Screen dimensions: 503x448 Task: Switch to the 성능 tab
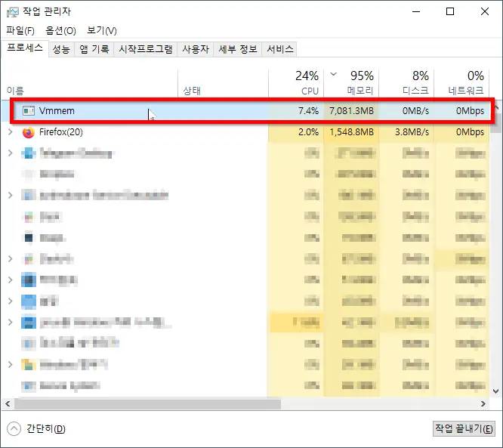[x=61, y=49]
